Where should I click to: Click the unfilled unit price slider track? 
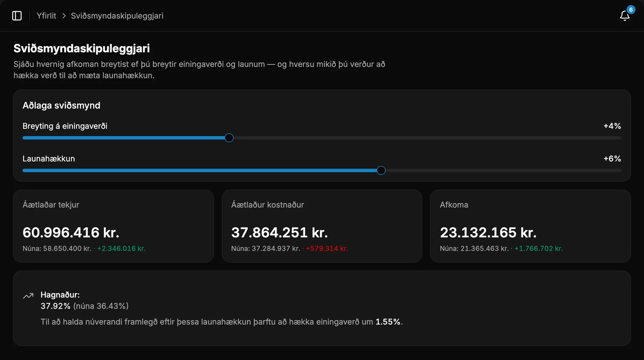(427, 138)
